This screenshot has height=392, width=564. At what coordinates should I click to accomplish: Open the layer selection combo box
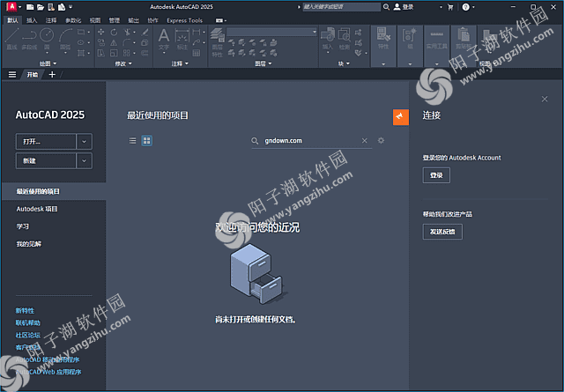(271, 32)
